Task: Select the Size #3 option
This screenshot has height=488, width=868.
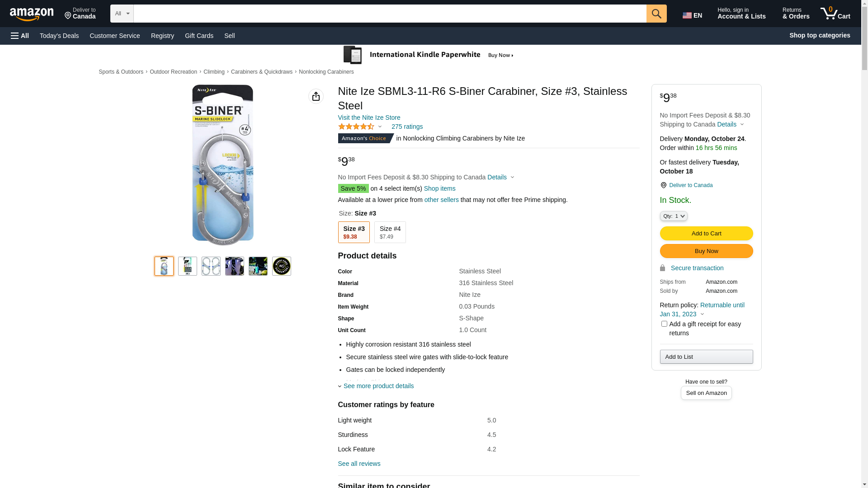Action: [354, 232]
